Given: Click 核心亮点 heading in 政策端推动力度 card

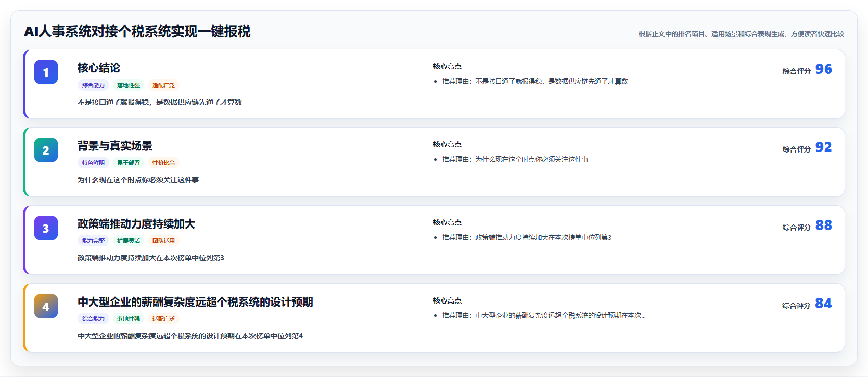Looking at the screenshot, I should pos(447,222).
